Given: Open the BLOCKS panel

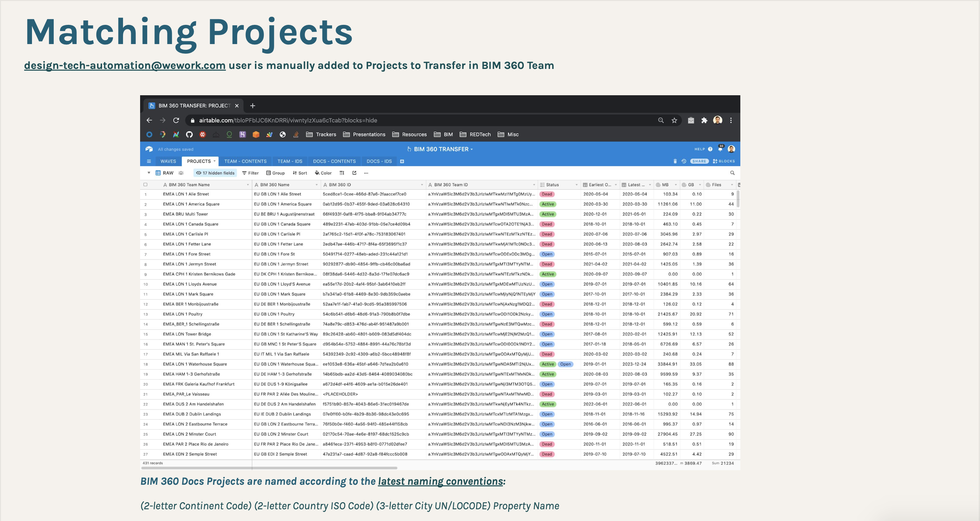Looking at the screenshot, I should (724, 161).
